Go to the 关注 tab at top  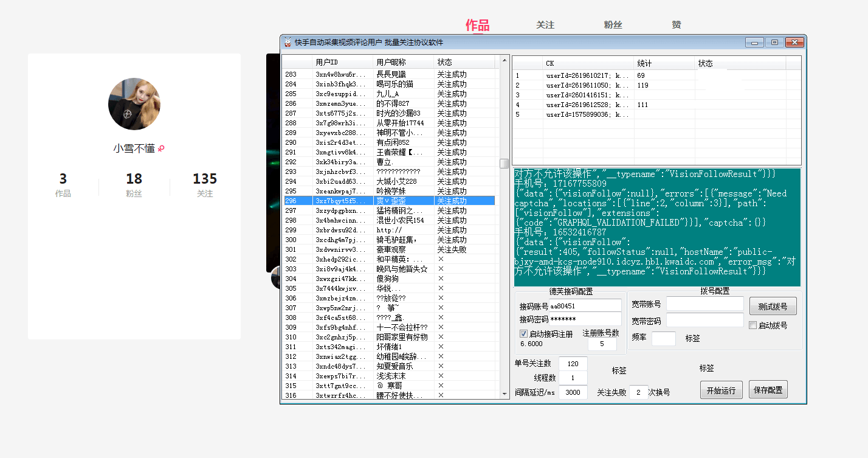pyautogui.click(x=545, y=25)
